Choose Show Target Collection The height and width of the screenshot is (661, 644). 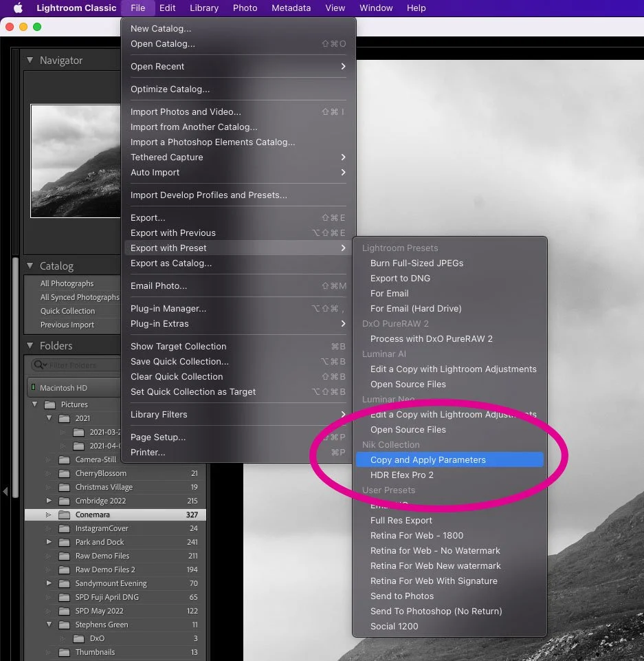click(x=238, y=347)
